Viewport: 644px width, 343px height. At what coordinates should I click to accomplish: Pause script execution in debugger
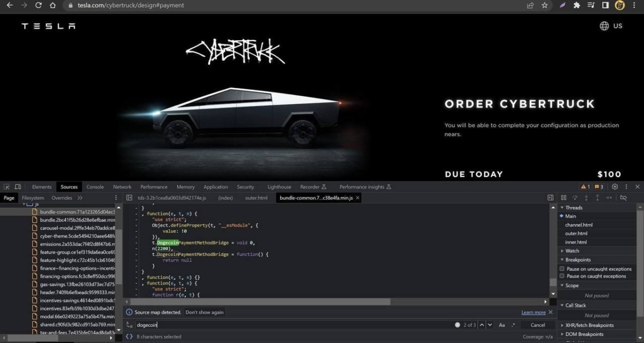click(x=563, y=198)
